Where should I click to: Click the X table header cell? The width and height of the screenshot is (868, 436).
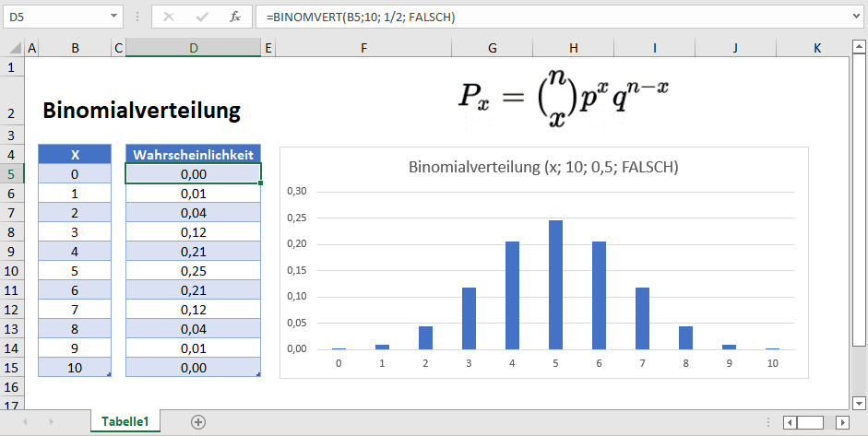tap(75, 154)
